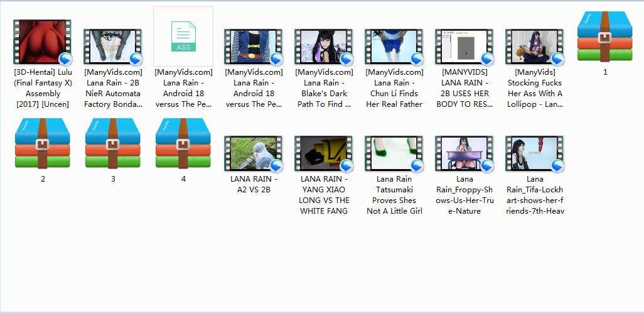Select the ASS subtitle file for Android 18
644x313 pixels.
click(183, 36)
